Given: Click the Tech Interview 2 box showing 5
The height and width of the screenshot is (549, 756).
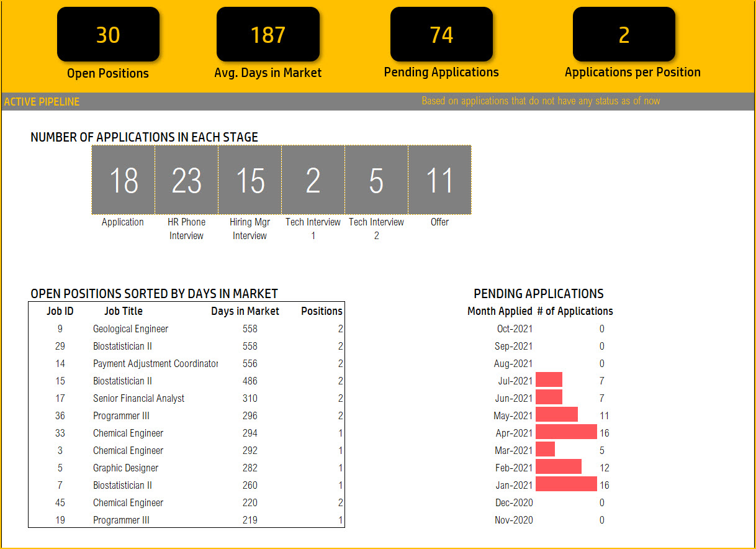Looking at the screenshot, I should (x=376, y=180).
